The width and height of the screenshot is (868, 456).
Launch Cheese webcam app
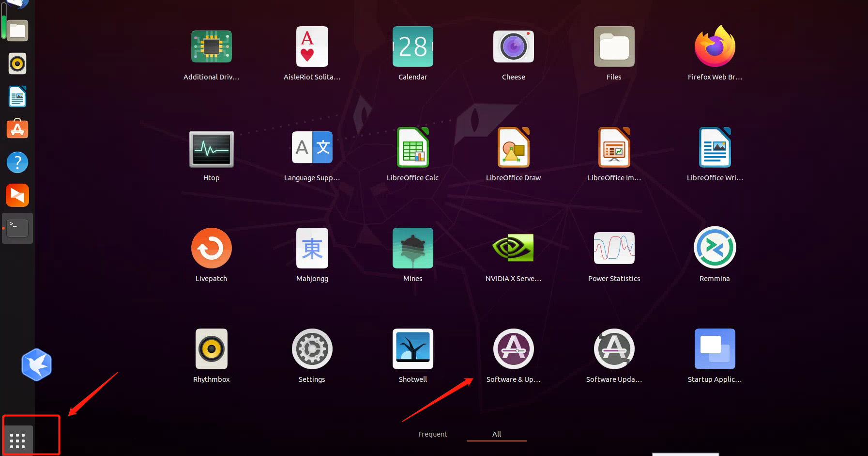click(514, 47)
